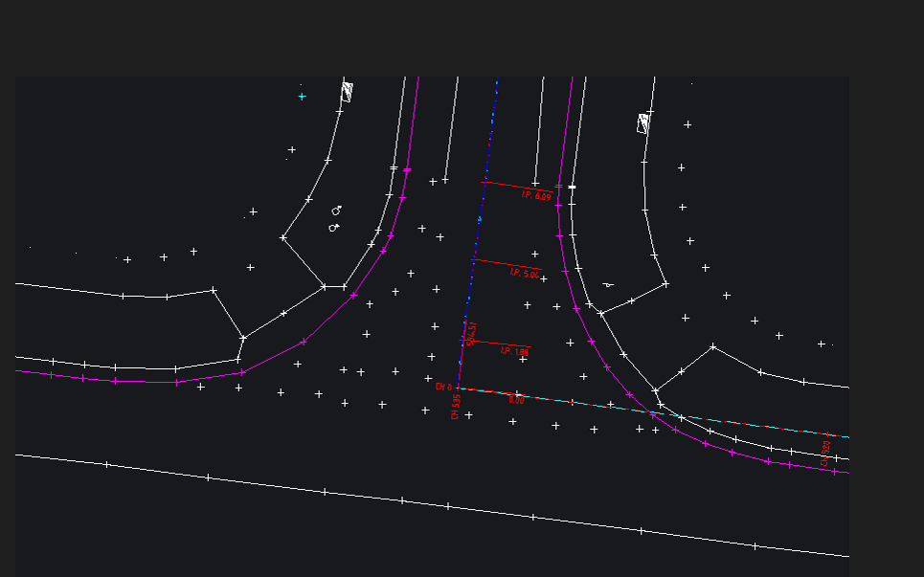
Task: Select the CH 0 start point node
Action: pos(459,388)
